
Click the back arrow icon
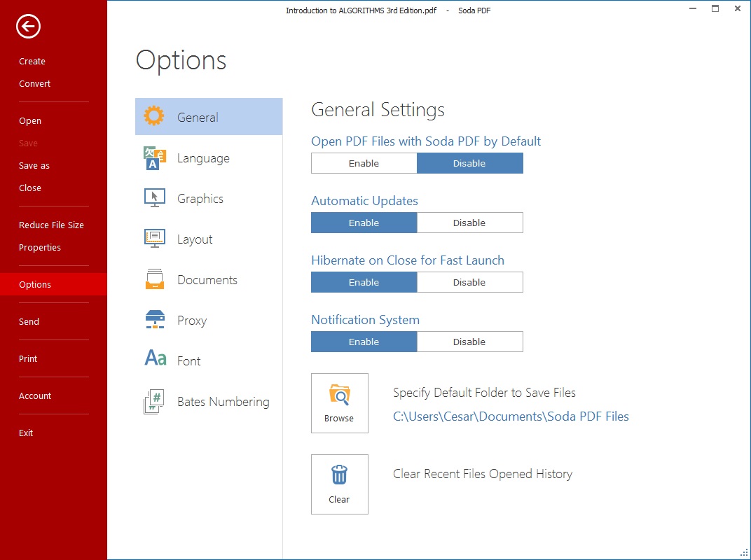point(29,27)
